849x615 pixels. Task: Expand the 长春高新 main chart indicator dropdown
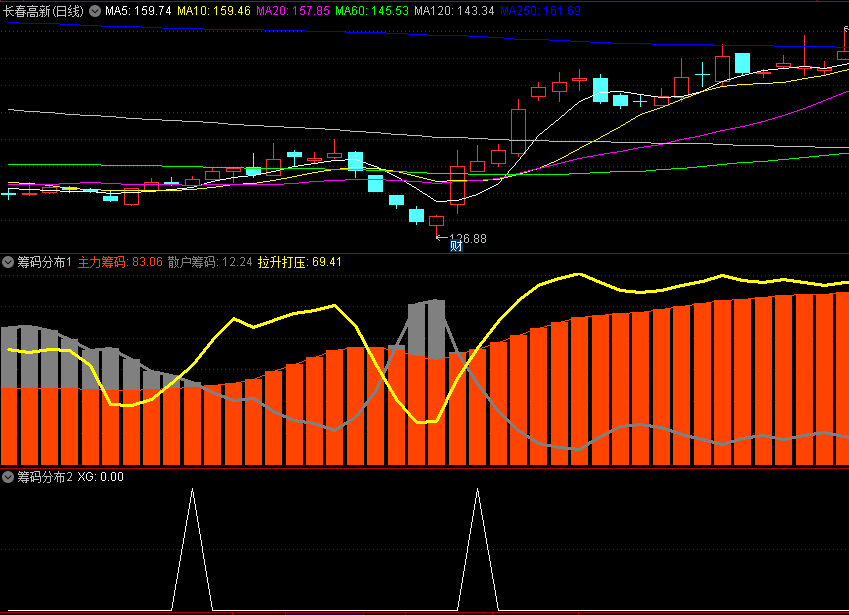point(95,11)
